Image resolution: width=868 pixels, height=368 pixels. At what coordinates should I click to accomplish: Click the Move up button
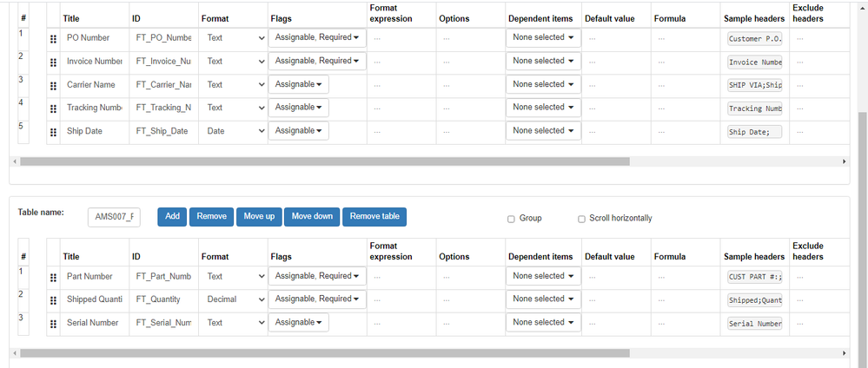coord(259,216)
